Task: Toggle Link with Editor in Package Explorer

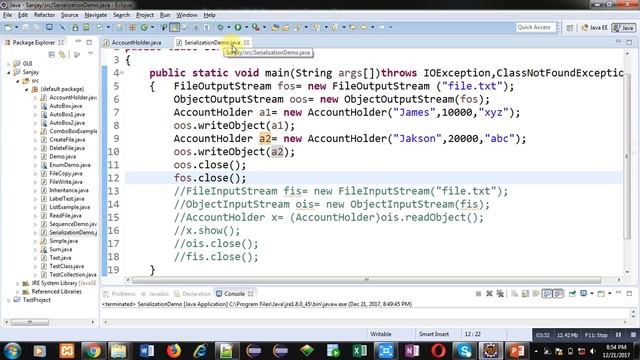Action: coord(62,55)
